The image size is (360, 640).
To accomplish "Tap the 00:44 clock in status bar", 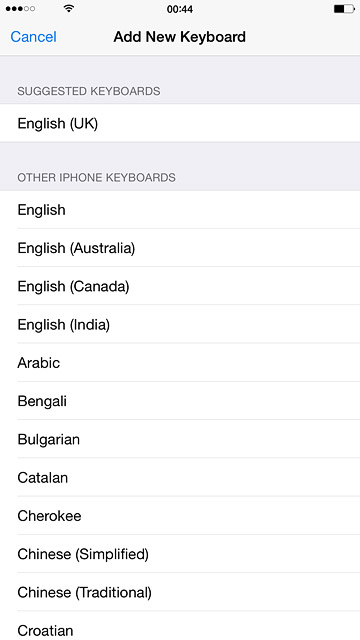I will tap(180, 9).
